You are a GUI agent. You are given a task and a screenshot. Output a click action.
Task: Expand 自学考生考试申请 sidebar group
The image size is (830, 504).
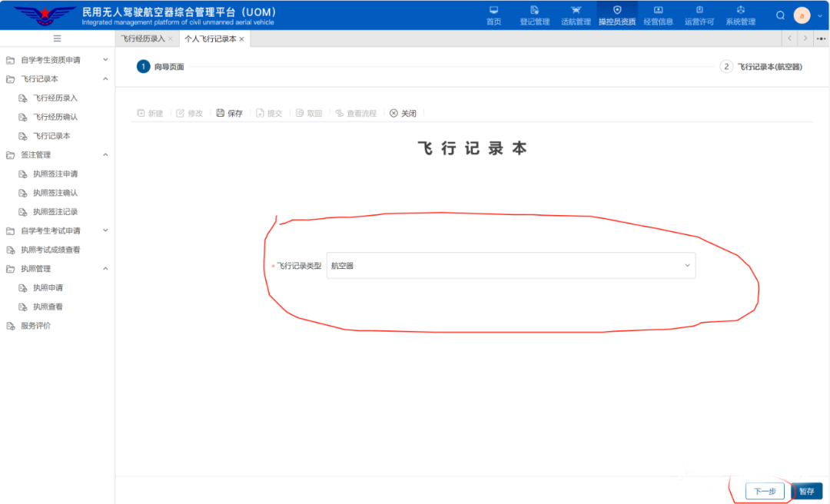(x=57, y=230)
